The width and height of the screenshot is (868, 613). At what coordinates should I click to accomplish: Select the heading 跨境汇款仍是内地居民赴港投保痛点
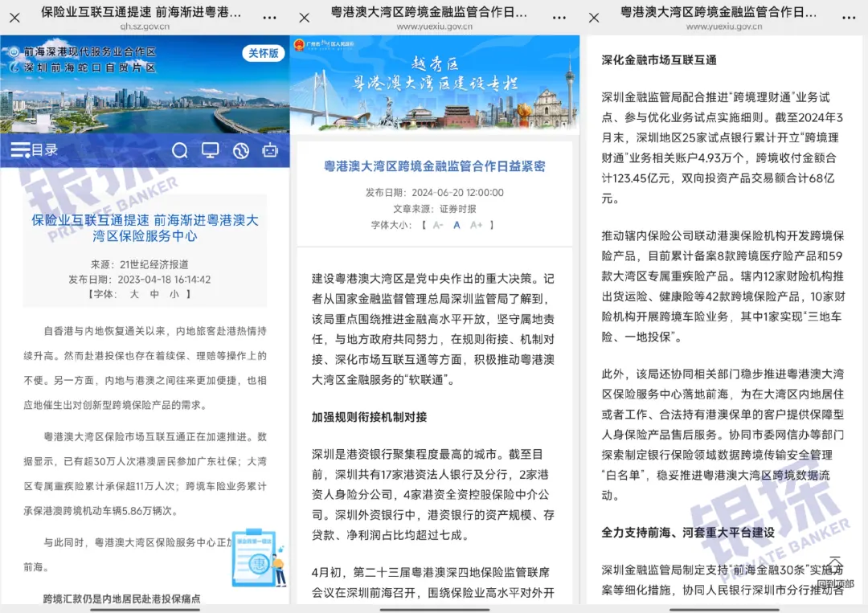tap(122, 599)
